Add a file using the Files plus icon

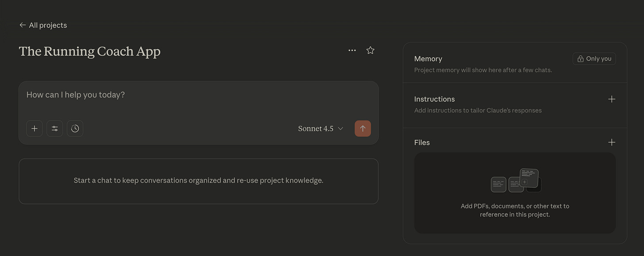612,142
